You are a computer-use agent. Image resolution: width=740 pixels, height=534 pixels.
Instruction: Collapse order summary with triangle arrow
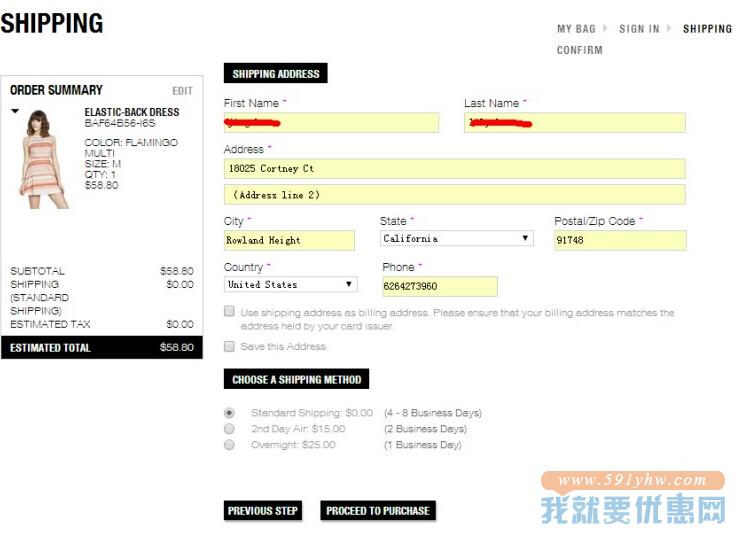tap(15, 111)
